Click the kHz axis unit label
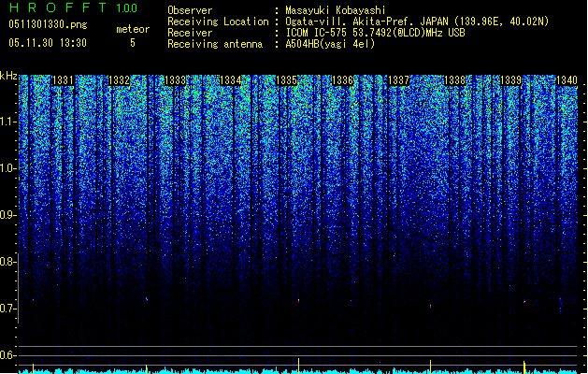 pos(8,76)
